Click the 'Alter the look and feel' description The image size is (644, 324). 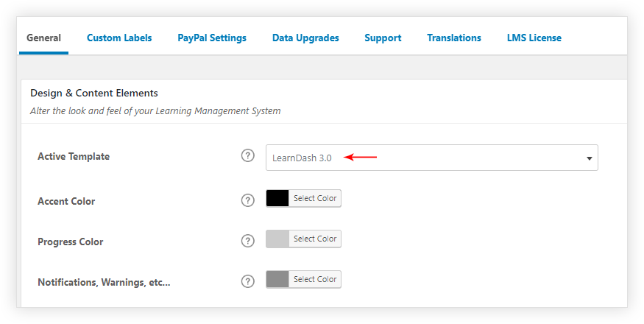tap(155, 111)
